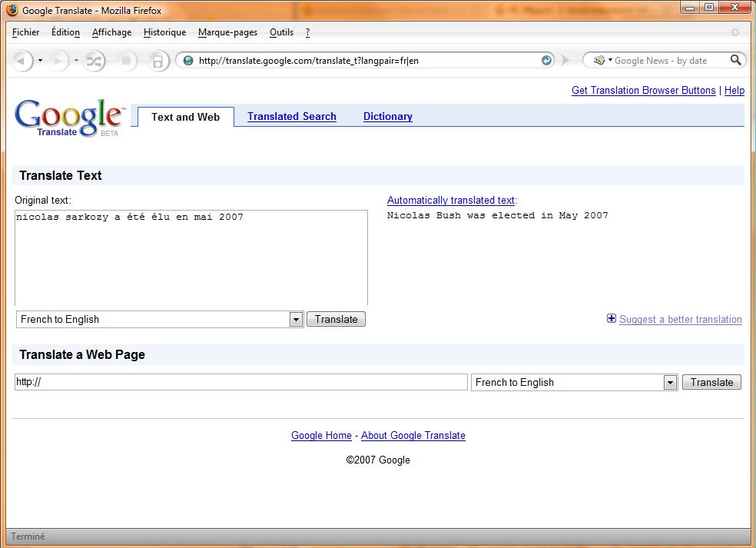Open the ? help menu
756x548 pixels.
[307, 32]
